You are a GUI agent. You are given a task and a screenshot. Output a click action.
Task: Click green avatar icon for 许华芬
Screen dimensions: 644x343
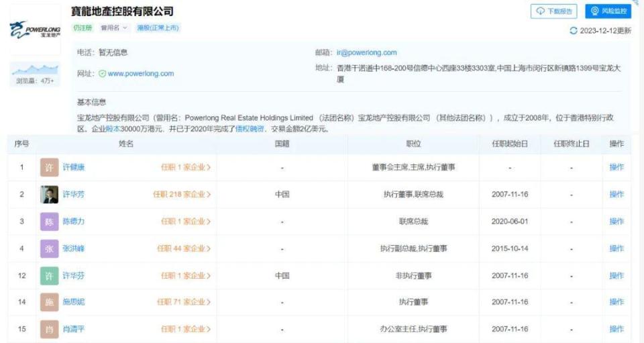pos(49,276)
